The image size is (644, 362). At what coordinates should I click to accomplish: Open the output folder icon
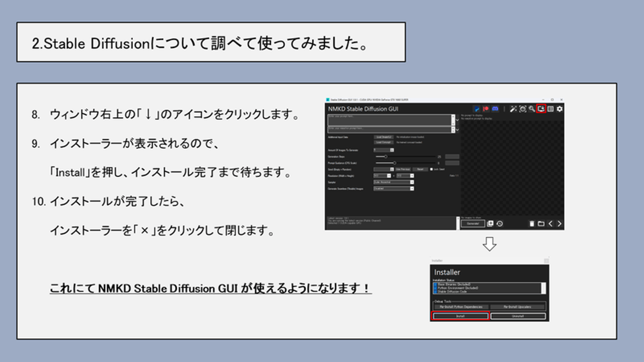[541, 223]
